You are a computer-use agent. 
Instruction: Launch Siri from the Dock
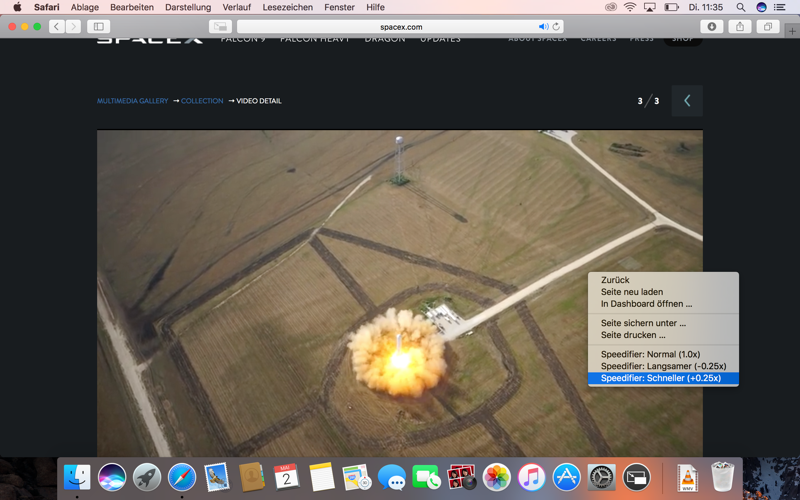112,478
